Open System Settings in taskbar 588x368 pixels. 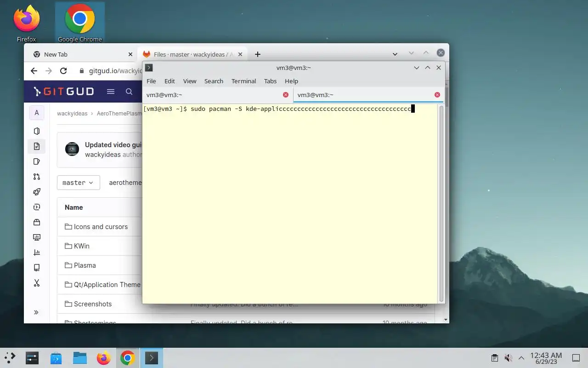point(32,358)
